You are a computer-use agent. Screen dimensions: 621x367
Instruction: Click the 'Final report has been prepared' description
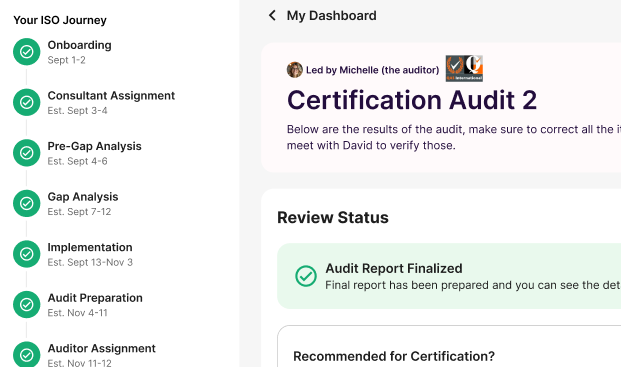[473, 285]
